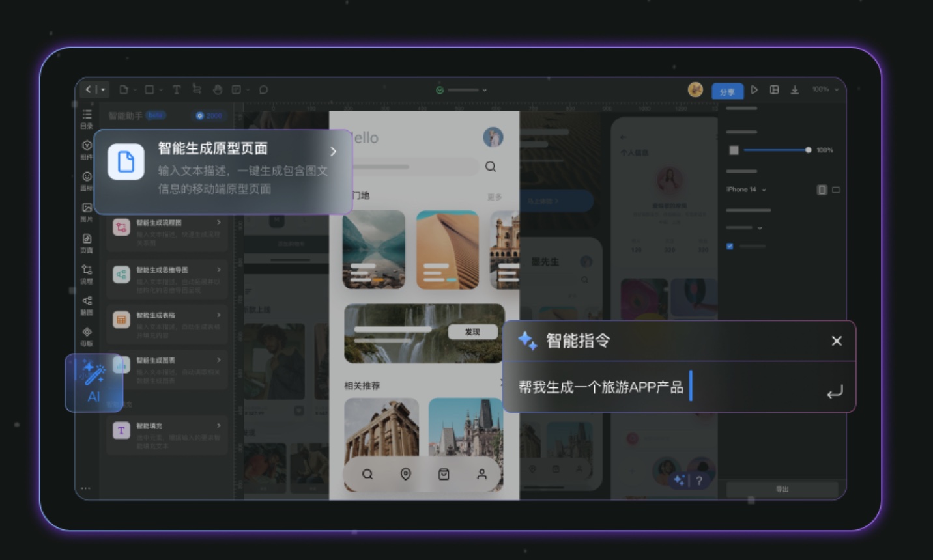Click the mountain lake thumbnail in mockup
The image size is (933, 560).
[374, 250]
